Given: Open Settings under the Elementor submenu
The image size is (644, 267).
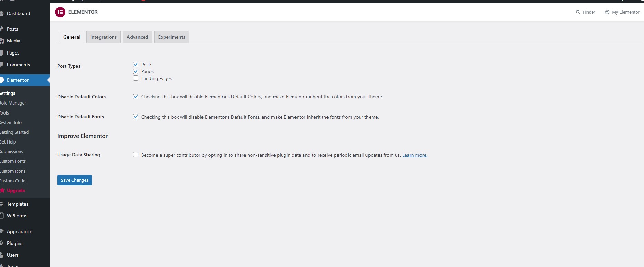Looking at the screenshot, I should pos(8,93).
